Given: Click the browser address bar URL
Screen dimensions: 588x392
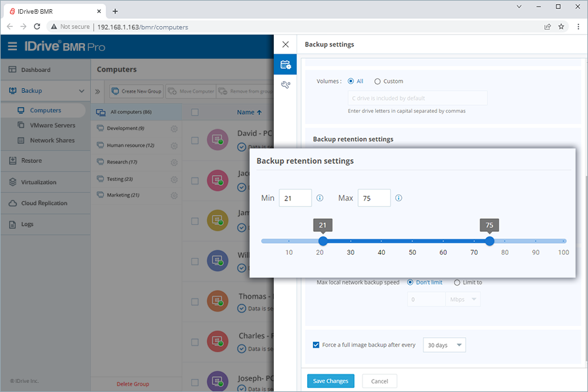Looking at the screenshot, I should click(x=142, y=27).
